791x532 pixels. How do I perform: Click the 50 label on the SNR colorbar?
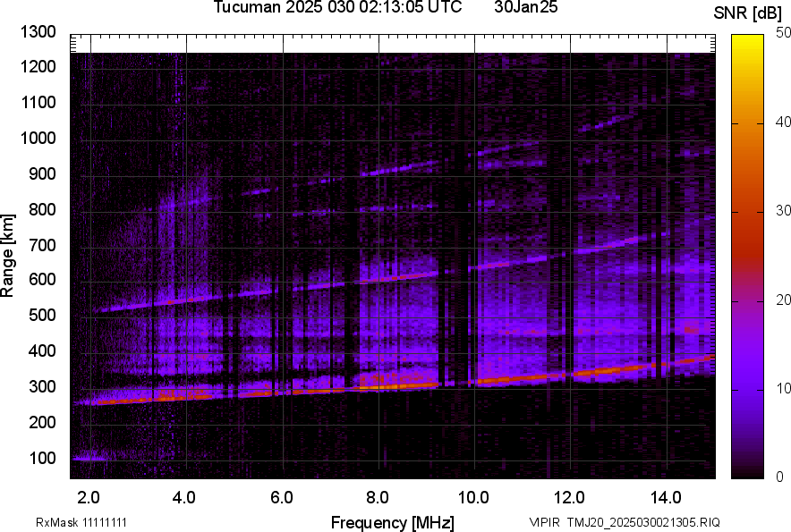[x=783, y=33]
